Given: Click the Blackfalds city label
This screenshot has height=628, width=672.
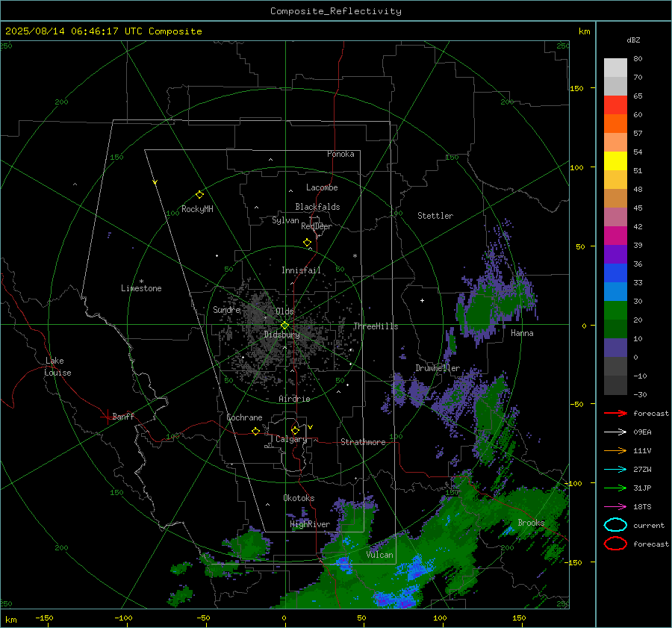Looking at the screenshot, I should tap(317, 207).
